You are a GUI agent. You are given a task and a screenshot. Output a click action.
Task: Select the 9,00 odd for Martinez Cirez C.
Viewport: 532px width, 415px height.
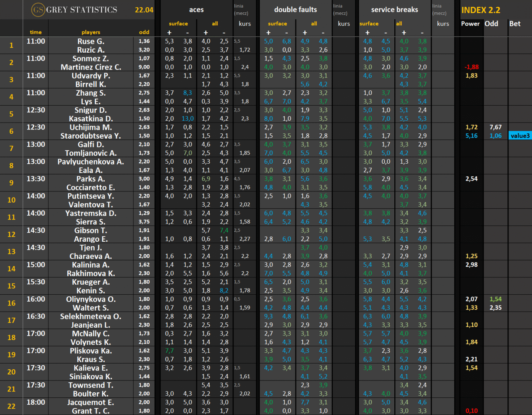point(144,67)
